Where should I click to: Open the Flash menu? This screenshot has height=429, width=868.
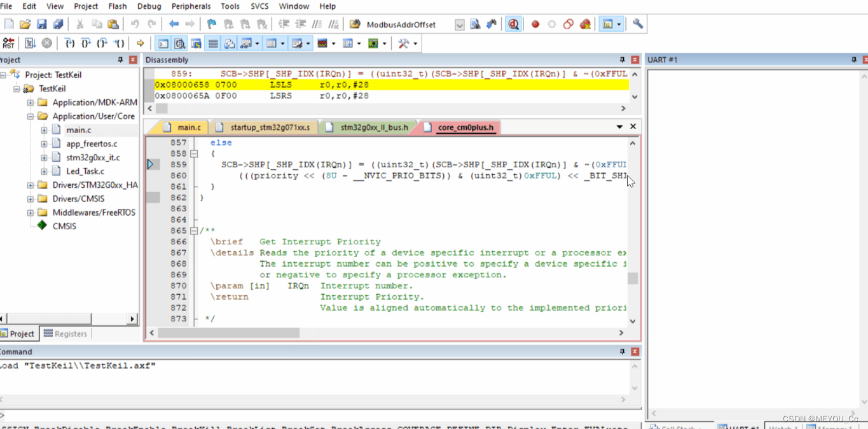coord(117,6)
